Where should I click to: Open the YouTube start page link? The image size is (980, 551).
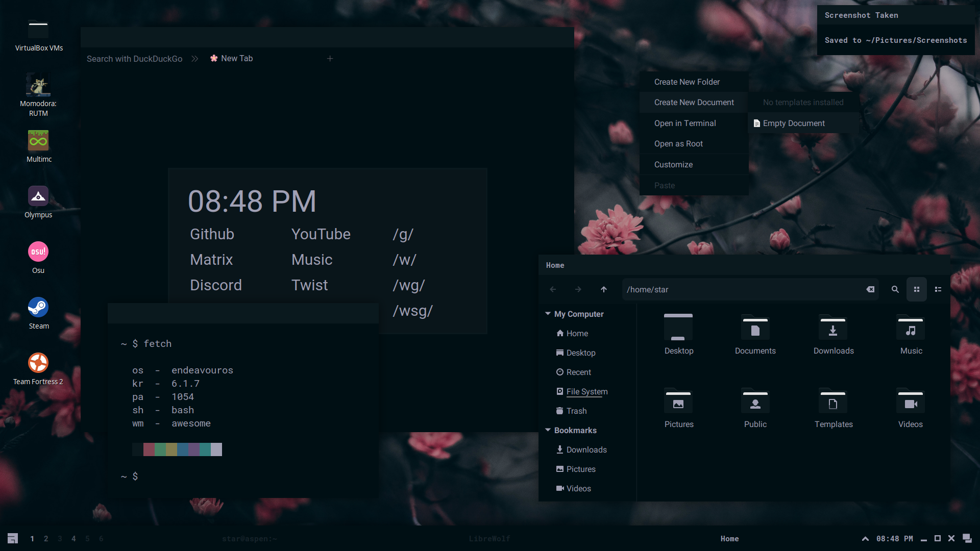(321, 234)
